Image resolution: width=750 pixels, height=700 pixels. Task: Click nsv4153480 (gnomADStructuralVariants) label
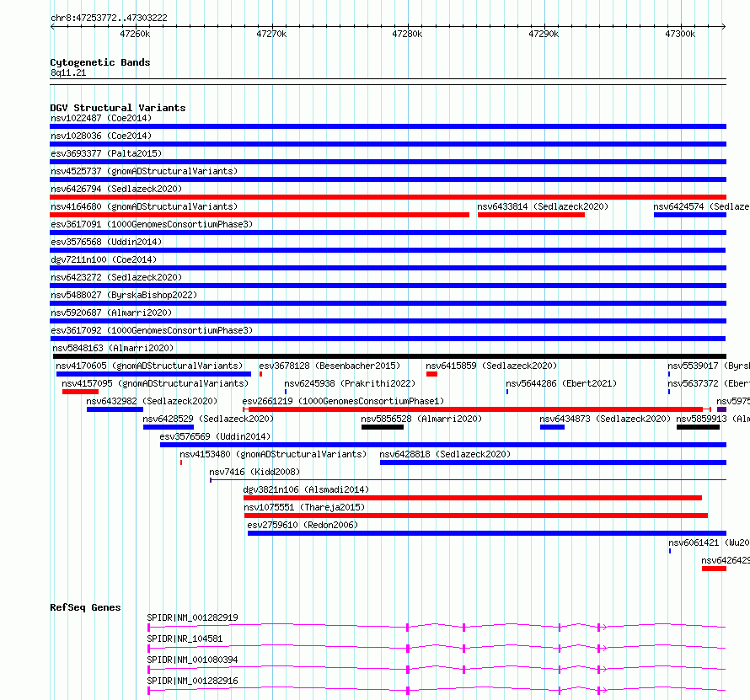click(273, 454)
